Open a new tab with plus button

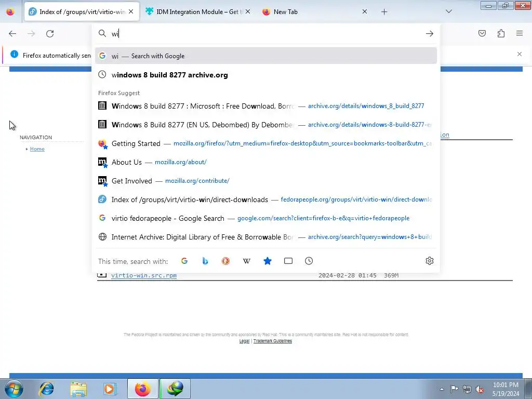(x=384, y=12)
